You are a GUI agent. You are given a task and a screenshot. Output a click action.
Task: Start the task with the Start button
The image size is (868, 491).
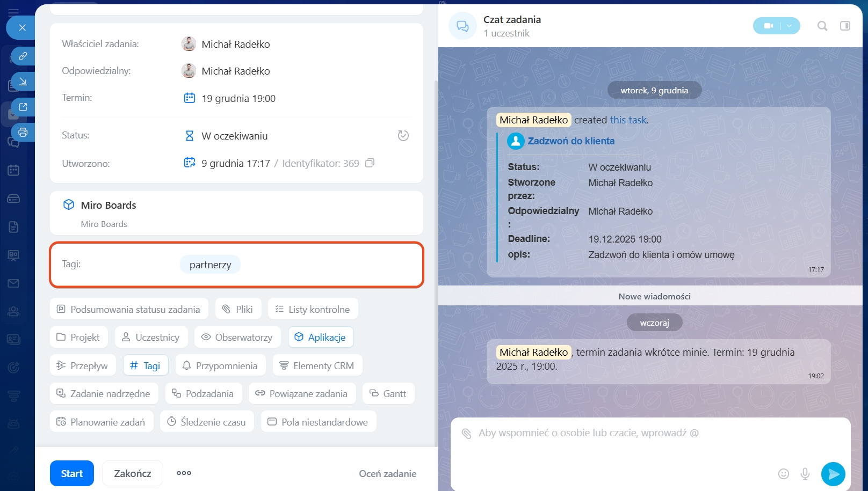point(72,473)
